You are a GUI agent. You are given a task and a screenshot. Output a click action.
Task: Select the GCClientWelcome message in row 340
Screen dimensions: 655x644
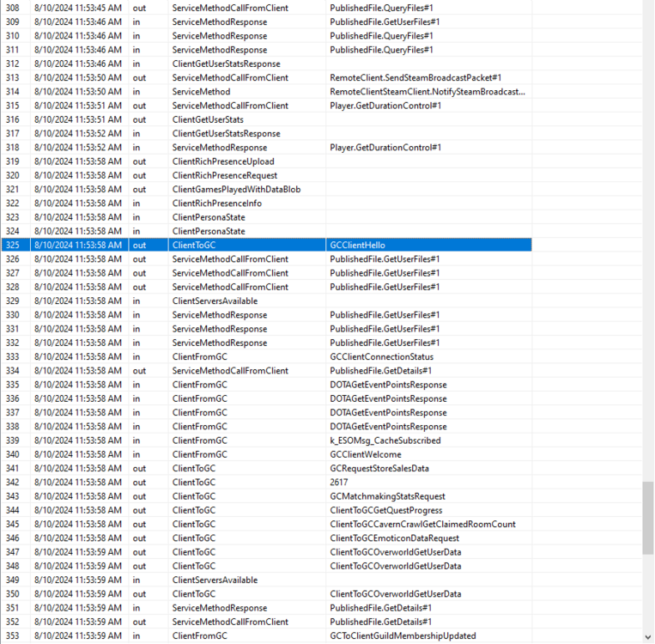pyautogui.click(x=366, y=454)
